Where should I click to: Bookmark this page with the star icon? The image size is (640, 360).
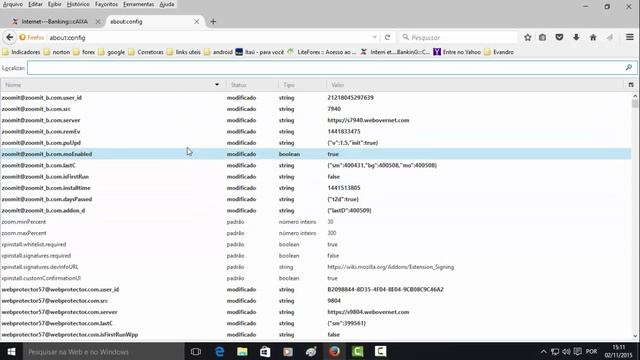[x=527, y=37]
